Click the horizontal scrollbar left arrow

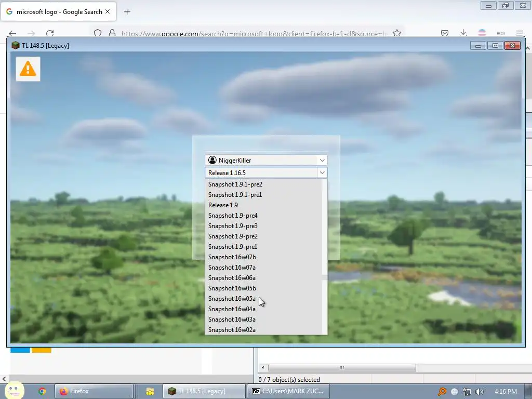(262, 367)
